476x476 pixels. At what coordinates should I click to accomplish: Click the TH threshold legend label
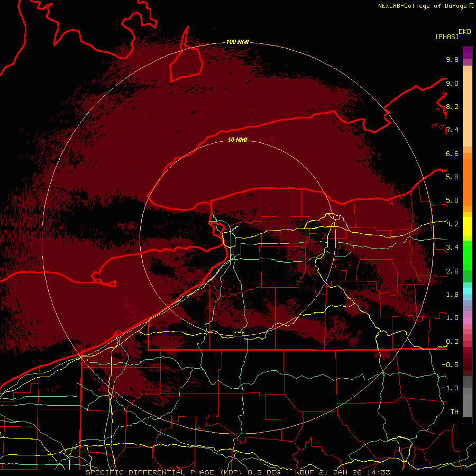[x=454, y=412]
